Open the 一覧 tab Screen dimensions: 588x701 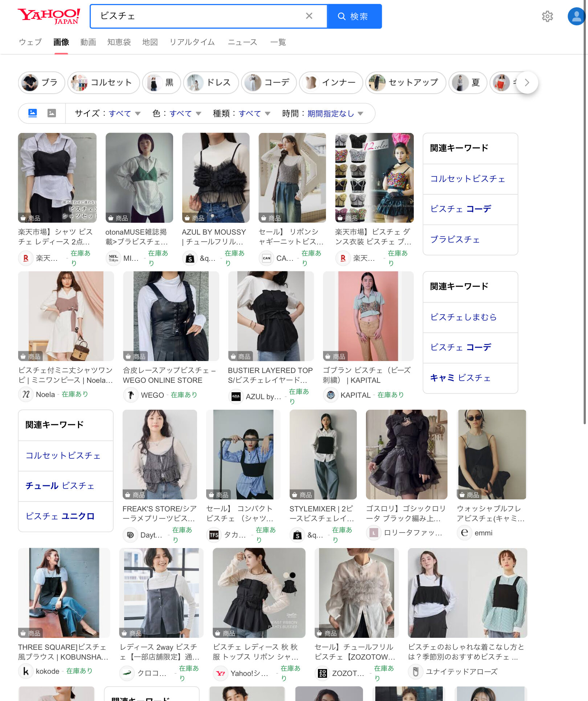coord(278,42)
